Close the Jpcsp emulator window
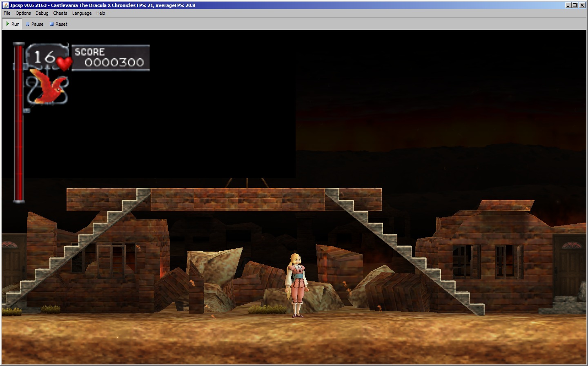Screen dimensions: 588x366 pos(582,5)
